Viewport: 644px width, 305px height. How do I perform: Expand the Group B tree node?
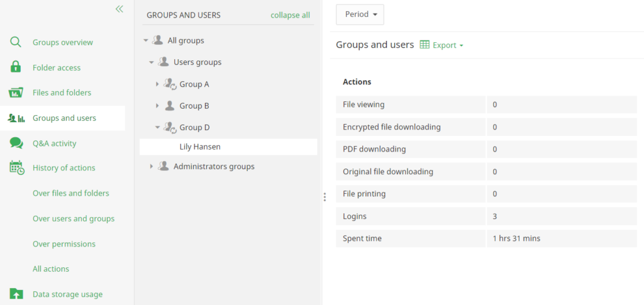tap(157, 106)
